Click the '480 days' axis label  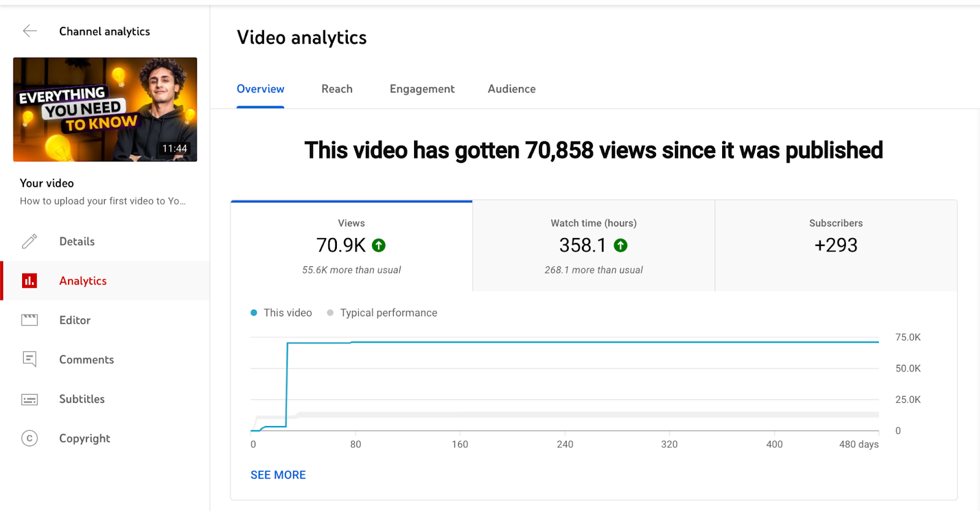(859, 444)
